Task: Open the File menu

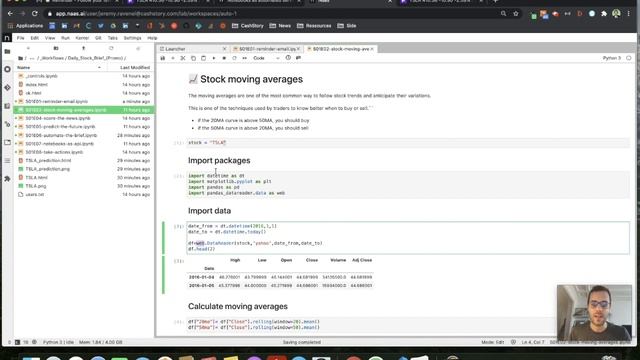Action: coord(20,38)
